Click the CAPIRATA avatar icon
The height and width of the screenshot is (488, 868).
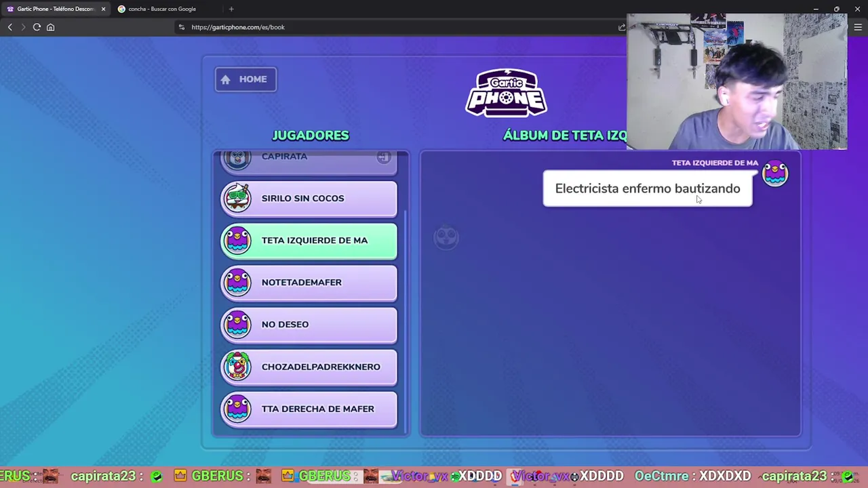(237, 160)
